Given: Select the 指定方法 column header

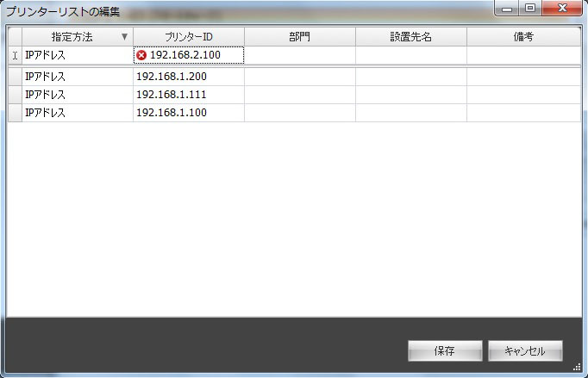Looking at the screenshot, I should (72, 37).
